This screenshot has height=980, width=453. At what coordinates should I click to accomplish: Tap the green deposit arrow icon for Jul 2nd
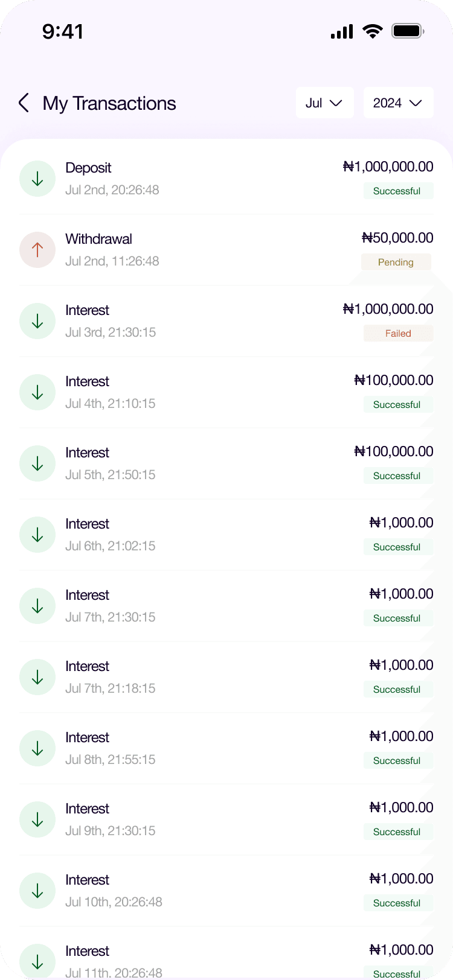37,179
